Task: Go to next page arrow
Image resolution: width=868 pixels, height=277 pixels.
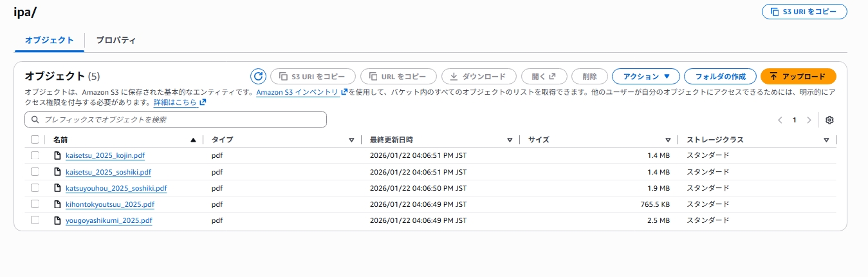Action: point(809,120)
